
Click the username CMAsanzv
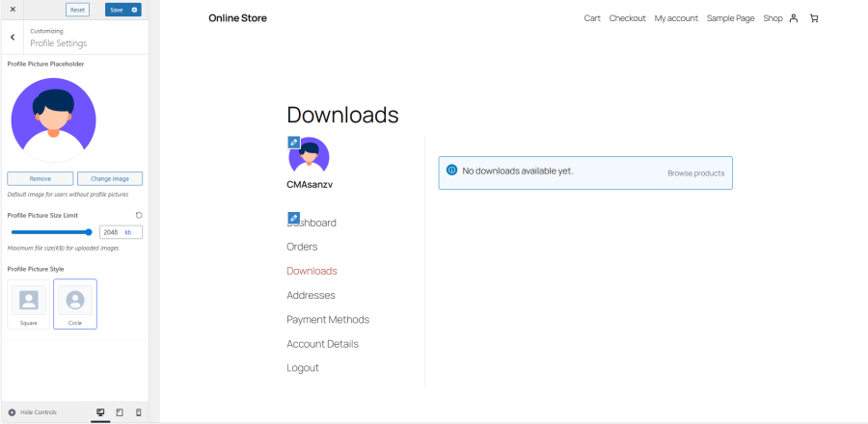coord(310,185)
